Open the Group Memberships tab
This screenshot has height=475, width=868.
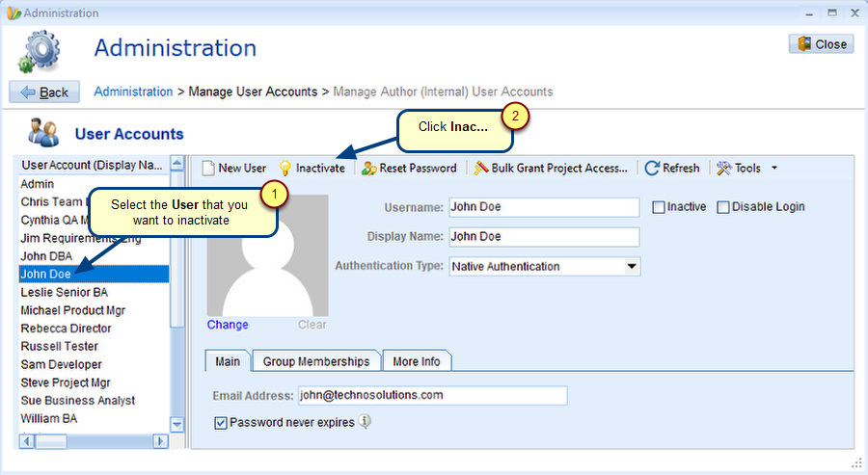(x=316, y=361)
